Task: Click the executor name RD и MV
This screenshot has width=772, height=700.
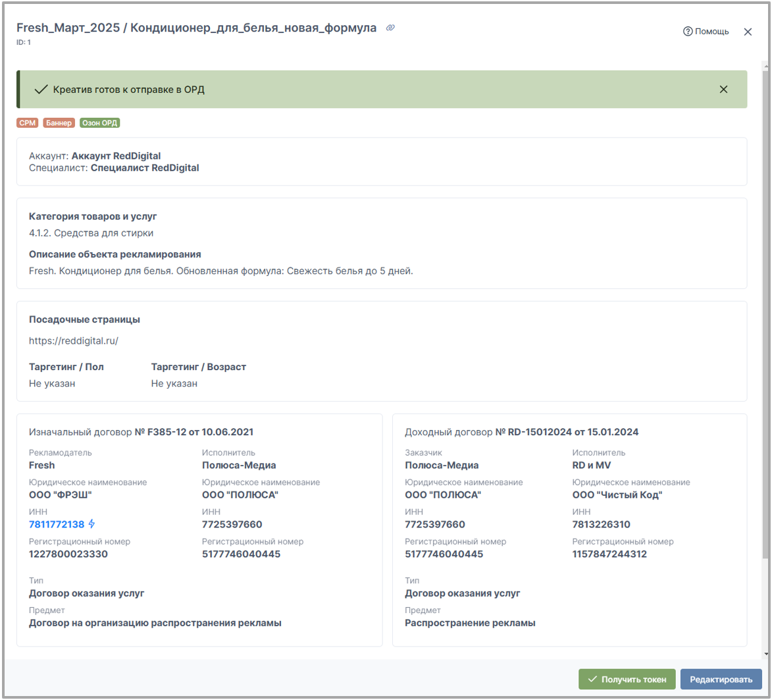Action: pos(591,465)
